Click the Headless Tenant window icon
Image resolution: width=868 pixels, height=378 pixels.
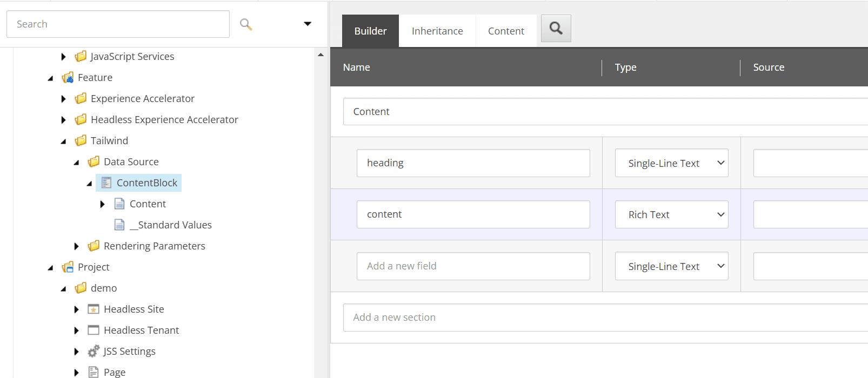pos(94,330)
